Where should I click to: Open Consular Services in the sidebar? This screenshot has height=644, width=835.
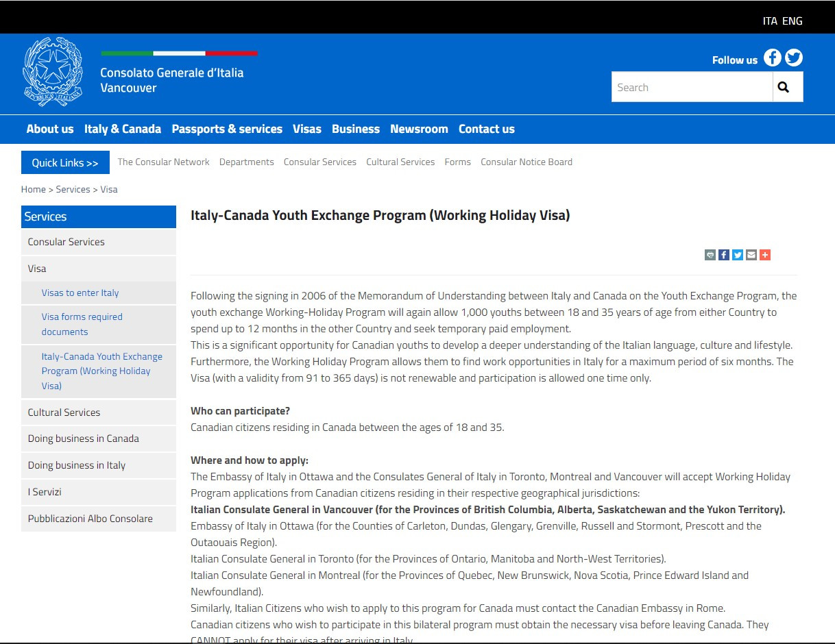(99, 242)
